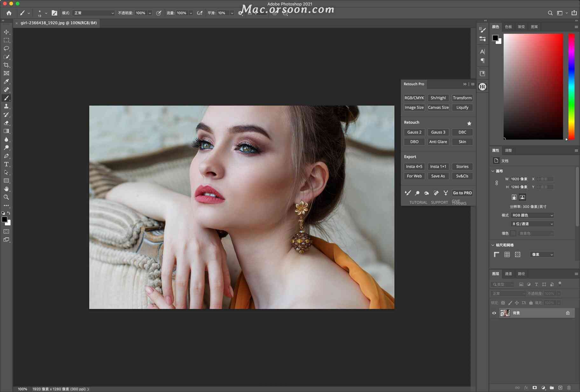
Task: Open the 平滑 smoothing dropdown arrow
Action: pyautogui.click(x=232, y=13)
